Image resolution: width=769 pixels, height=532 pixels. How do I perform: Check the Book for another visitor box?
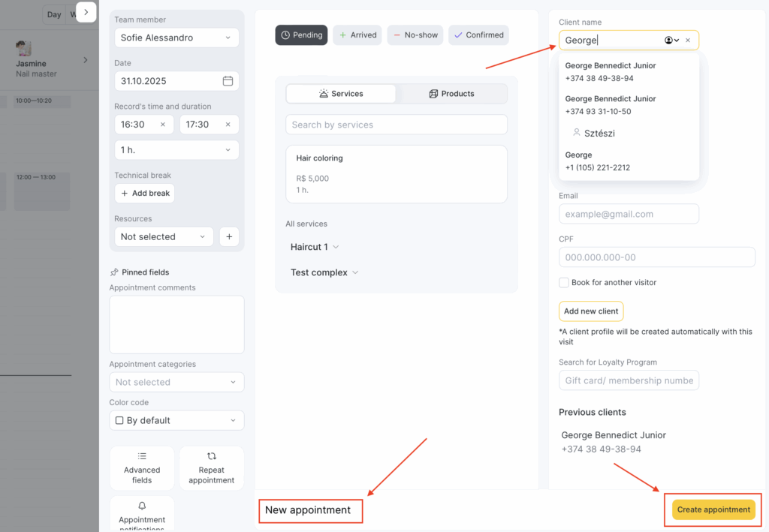(564, 283)
